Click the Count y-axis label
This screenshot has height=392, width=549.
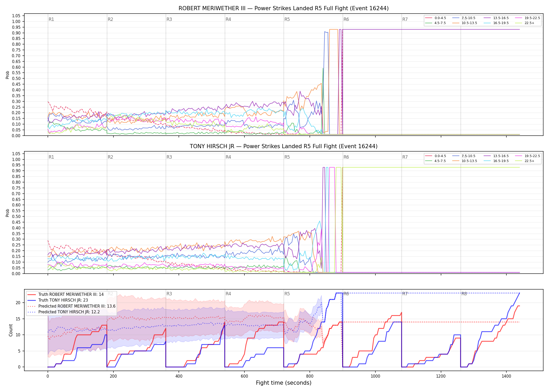(x=11, y=330)
